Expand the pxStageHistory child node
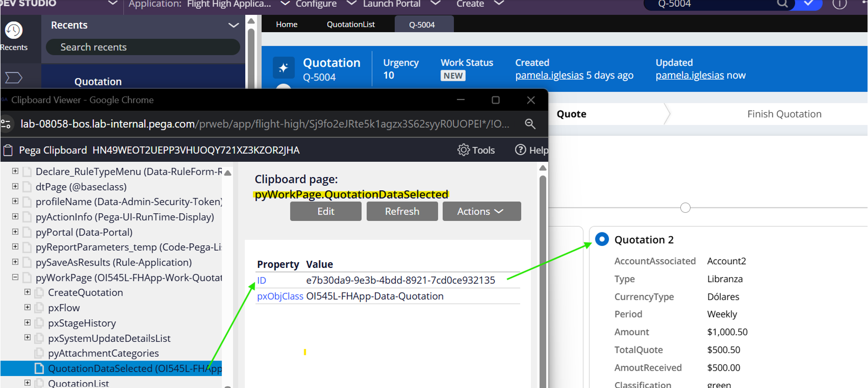Viewport: 868px width, 388px height. [27, 323]
